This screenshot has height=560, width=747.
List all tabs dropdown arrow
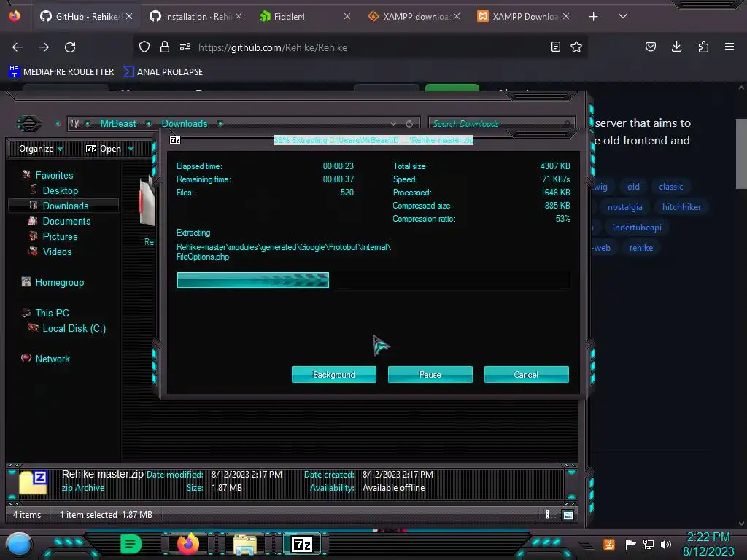click(x=623, y=16)
